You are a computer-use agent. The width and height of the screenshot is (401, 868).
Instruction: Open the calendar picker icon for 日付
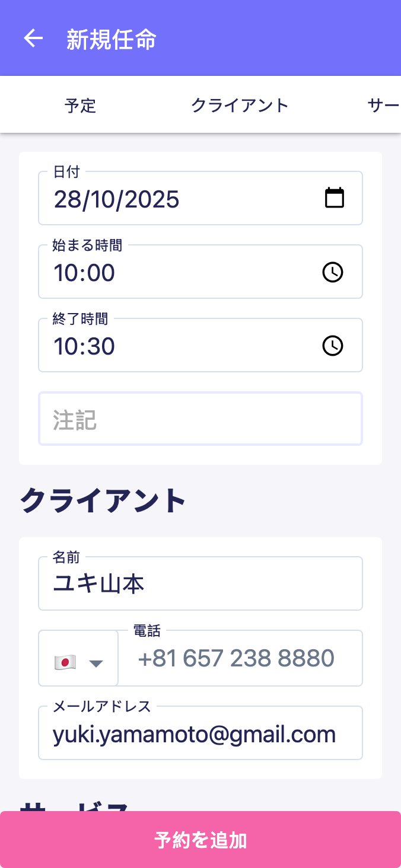[x=335, y=197]
